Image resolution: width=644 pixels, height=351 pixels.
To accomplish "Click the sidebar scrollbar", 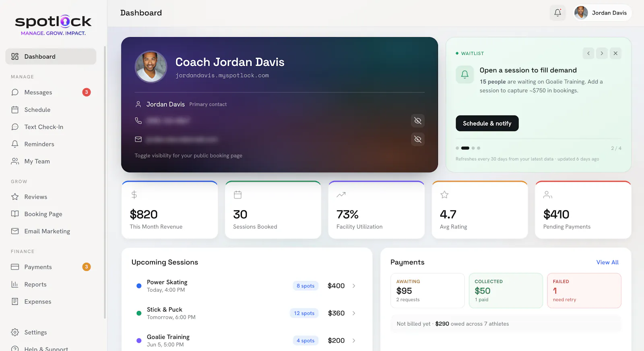I will coord(105,181).
